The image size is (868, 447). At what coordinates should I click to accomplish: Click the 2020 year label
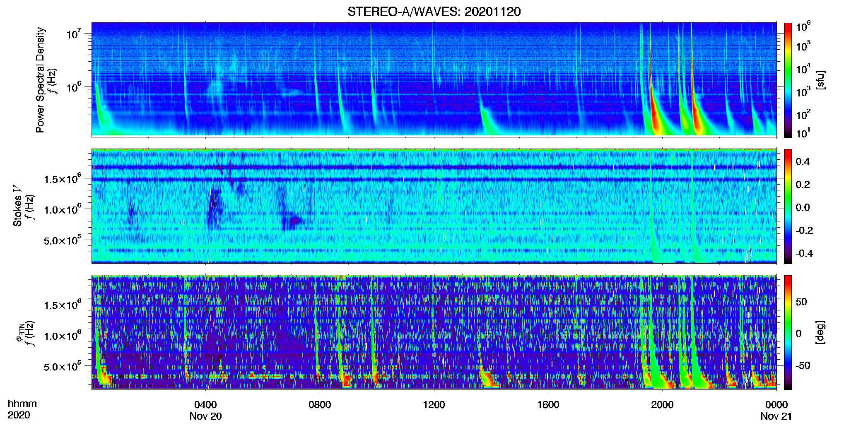[x=19, y=415]
